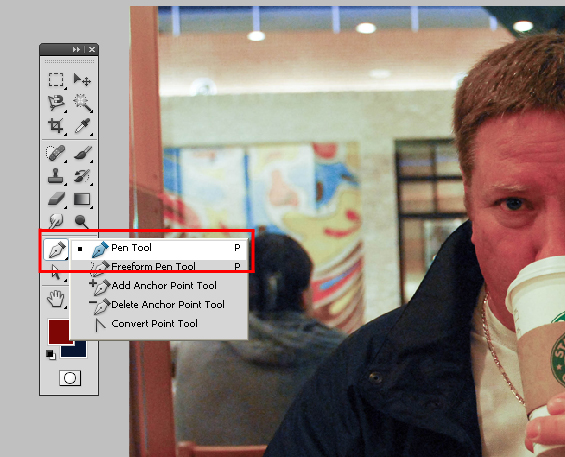Select the Eyedropper tool
This screenshot has width=565, height=457.
(x=82, y=126)
